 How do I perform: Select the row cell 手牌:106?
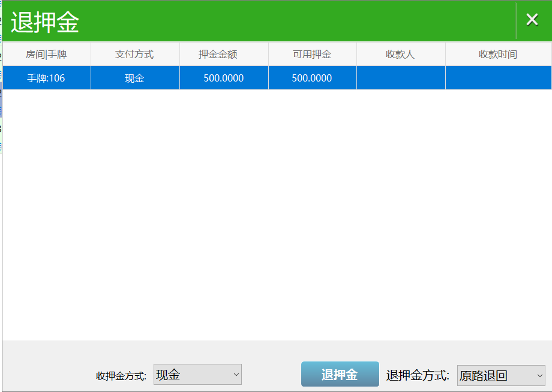coord(46,78)
